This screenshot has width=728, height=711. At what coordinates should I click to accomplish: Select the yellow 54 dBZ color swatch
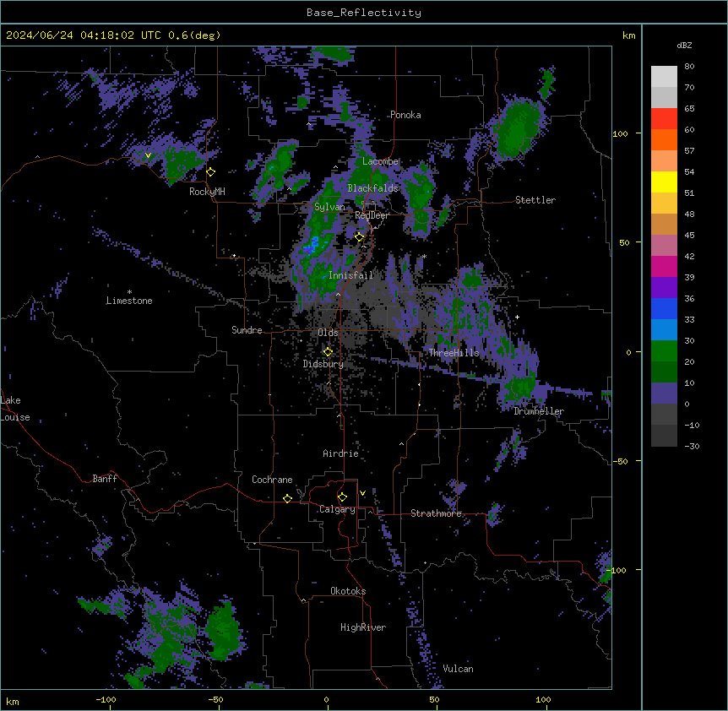pyautogui.click(x=664, y=182)
